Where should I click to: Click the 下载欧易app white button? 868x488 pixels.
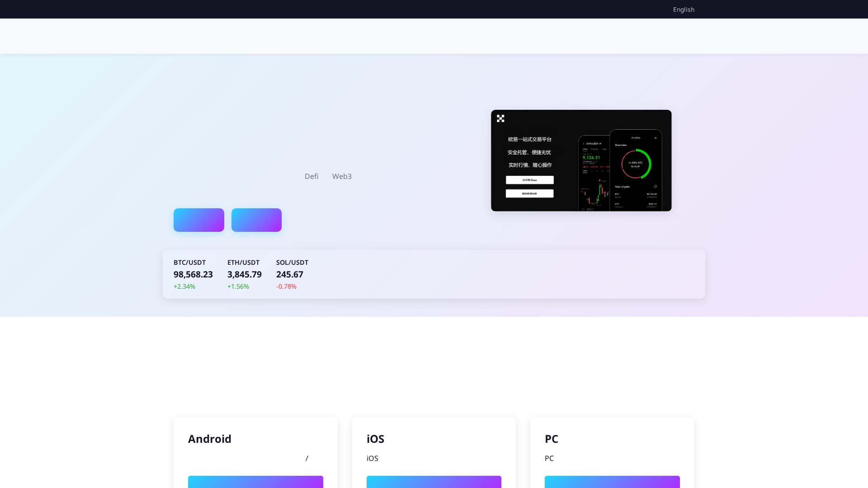(x=529, y=180)
